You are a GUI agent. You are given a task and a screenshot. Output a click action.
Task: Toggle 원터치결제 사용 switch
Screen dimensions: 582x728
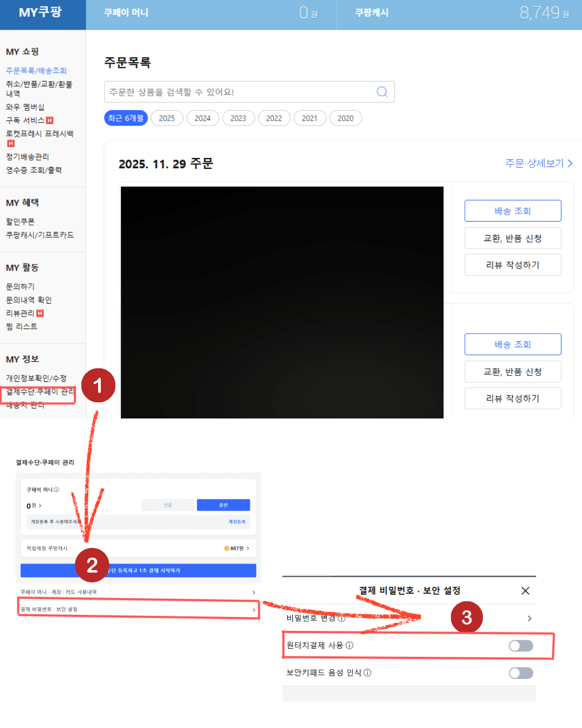521,645
